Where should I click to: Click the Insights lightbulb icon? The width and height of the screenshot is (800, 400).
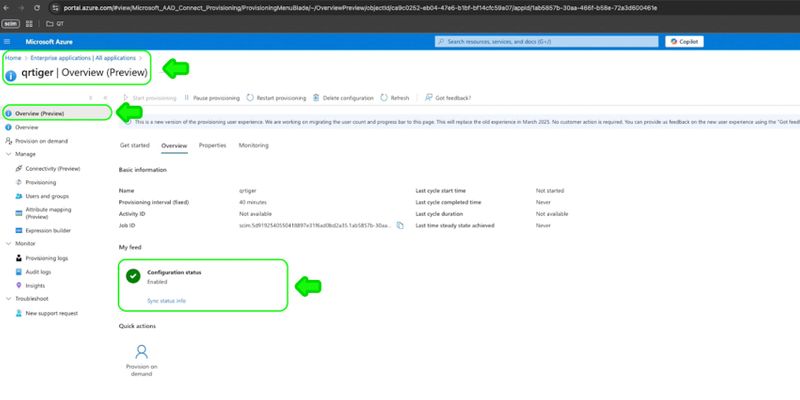(19, 286)
